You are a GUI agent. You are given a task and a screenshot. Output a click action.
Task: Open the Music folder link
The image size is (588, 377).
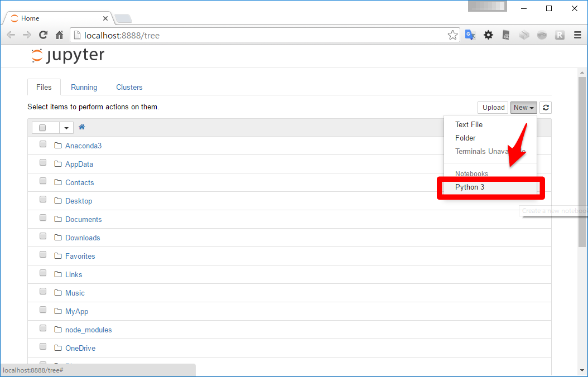coord(75,293)
